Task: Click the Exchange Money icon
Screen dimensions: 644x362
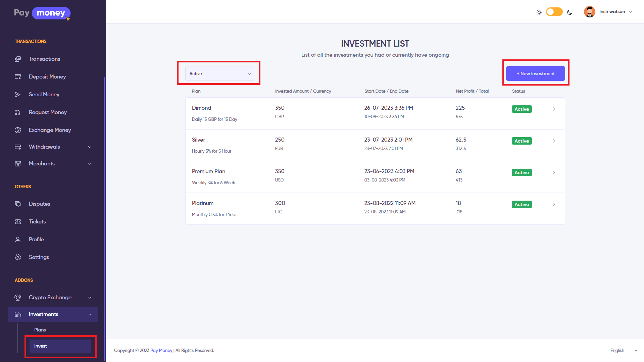Action: (x=18, y=130)
